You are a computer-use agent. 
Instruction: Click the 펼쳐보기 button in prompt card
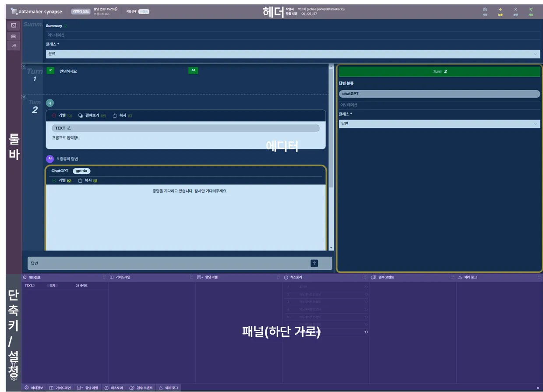click(92, 116)
